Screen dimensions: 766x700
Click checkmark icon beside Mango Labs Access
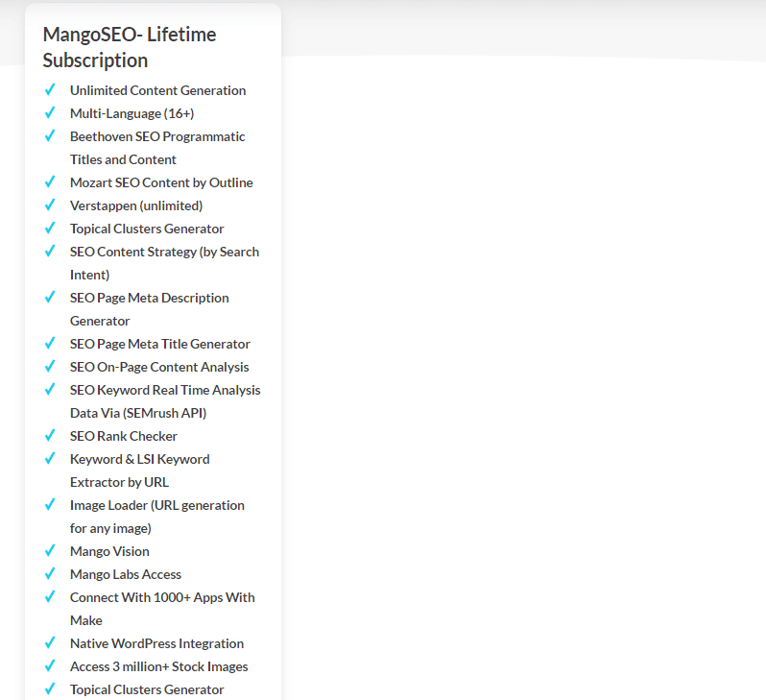tap(50, 573)
